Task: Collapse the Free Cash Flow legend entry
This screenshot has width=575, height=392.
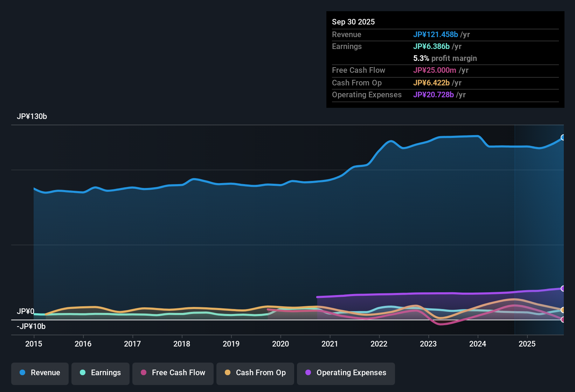Action: 173,373
